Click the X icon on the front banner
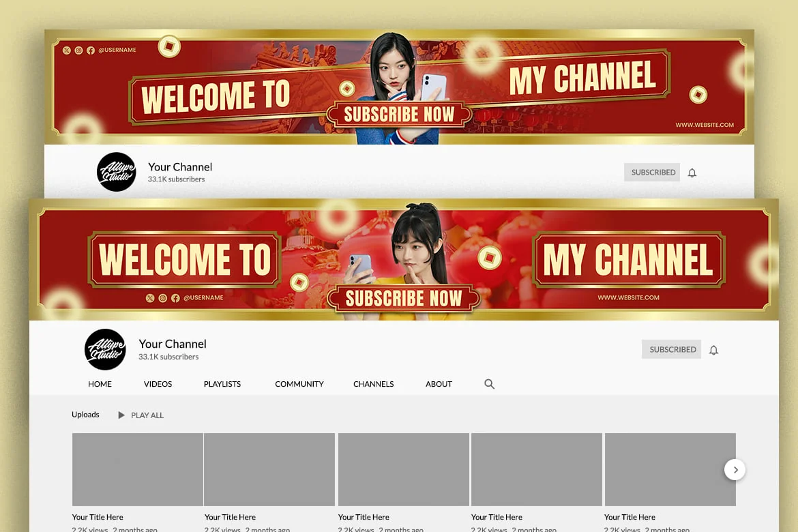 pyautogui.click(x=150, y=298)
